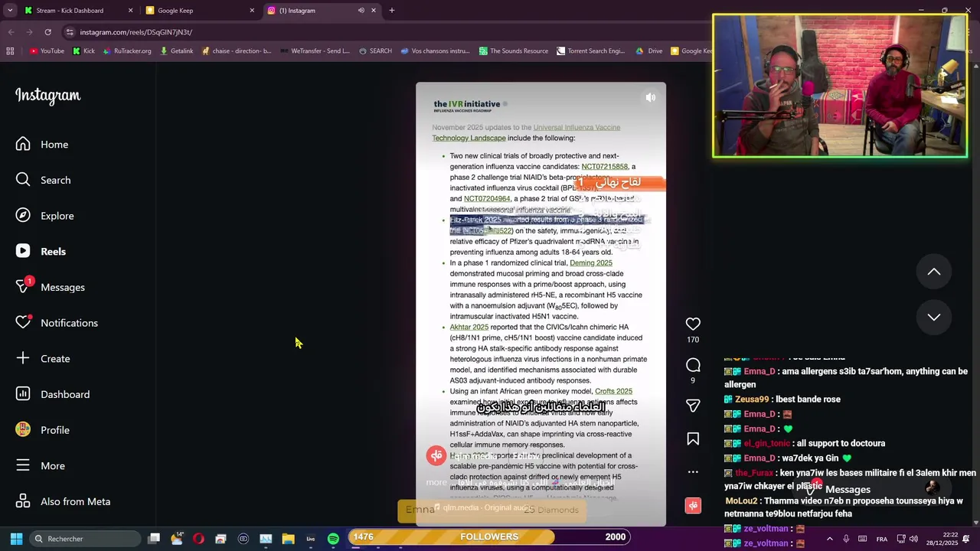980x551 pixels.
Task: Open the volume control in the tray
Action: click(x=913, y=539)
